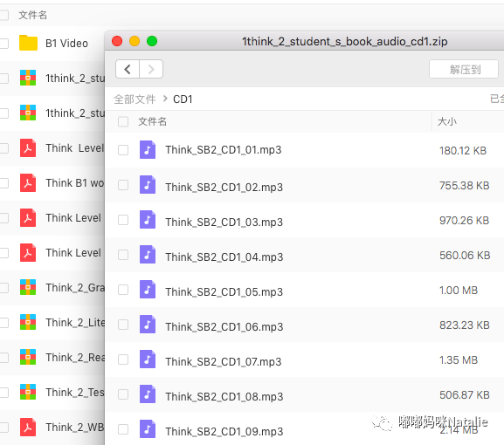The height and width of the screenshot is (445, 504).
Task: Check the box for Think_SB2_CD1_08.mp3
Action: [123, 394]
